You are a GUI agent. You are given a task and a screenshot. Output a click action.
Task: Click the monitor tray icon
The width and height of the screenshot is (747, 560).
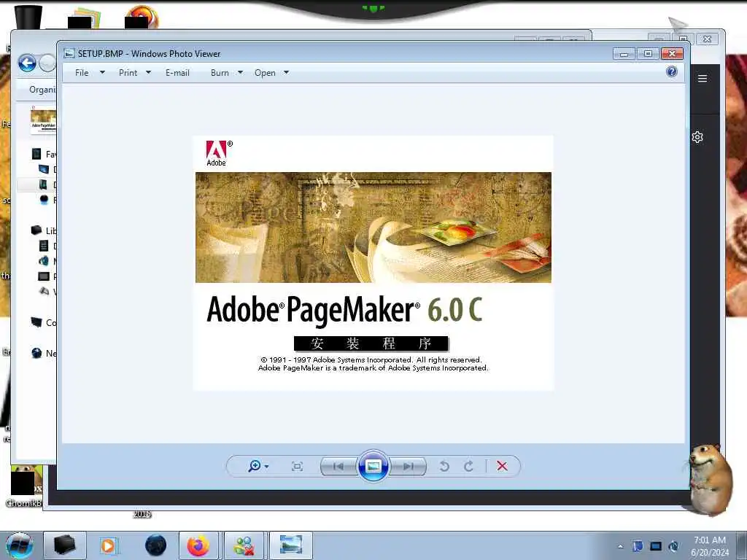(656, 546)
